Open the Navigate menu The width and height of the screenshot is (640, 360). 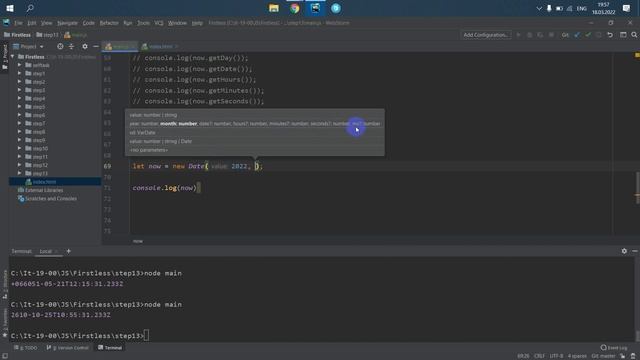click(67, 23)
